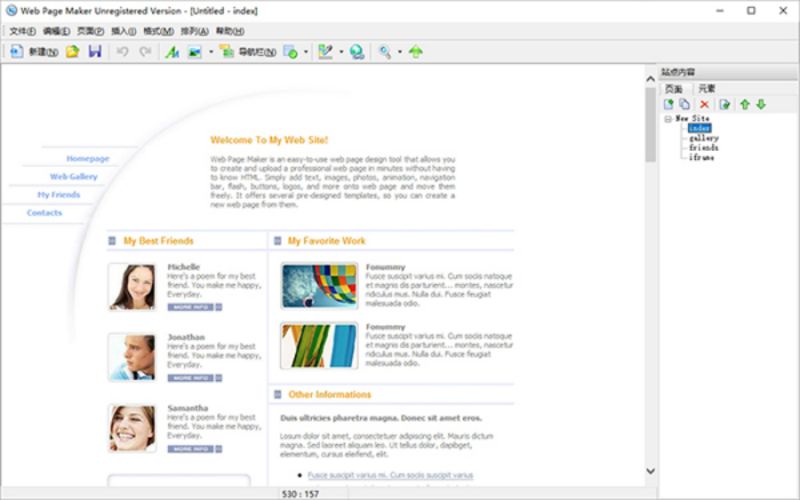
Task: Click the green publish upload arrow
Action: coord(416,51)
